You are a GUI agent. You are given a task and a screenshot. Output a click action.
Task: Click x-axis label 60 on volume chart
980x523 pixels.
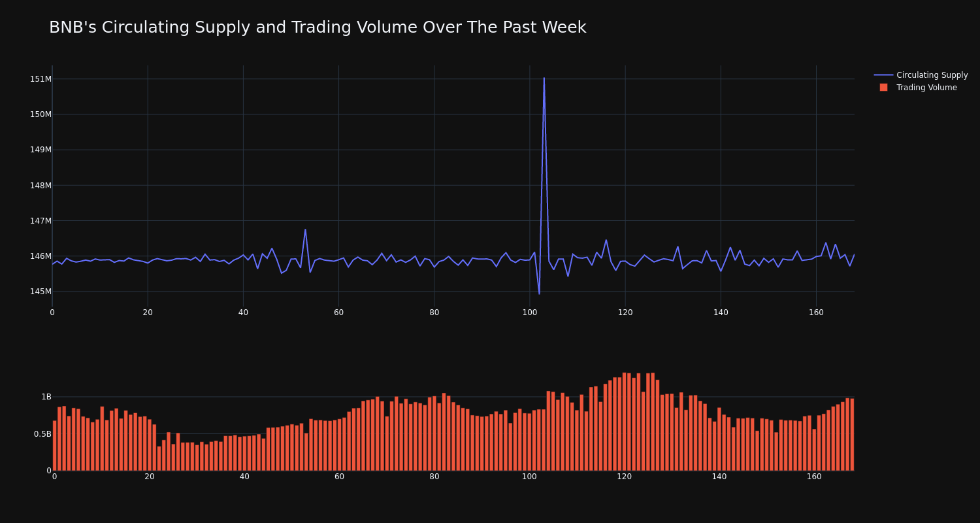[x=339, y=477]
